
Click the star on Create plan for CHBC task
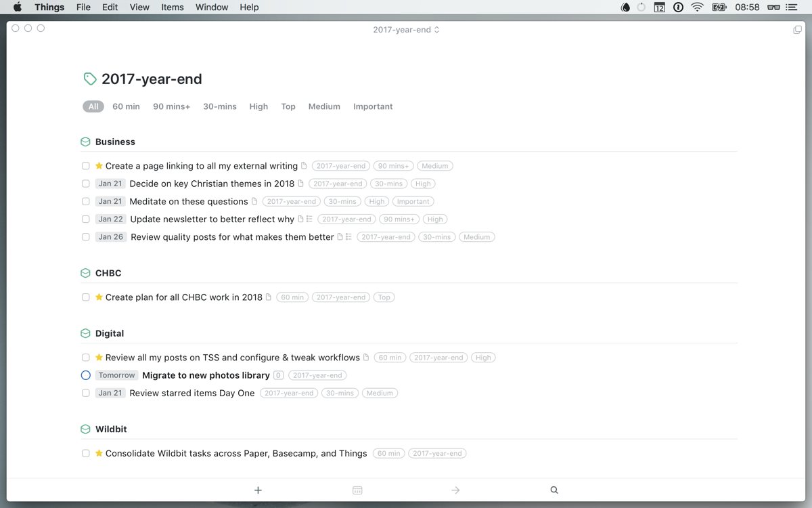[x=99, y=297]
